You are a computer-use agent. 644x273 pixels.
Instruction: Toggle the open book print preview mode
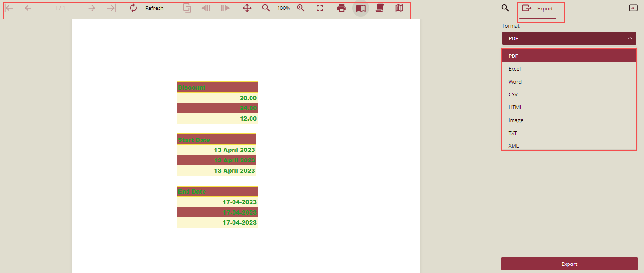361,9
